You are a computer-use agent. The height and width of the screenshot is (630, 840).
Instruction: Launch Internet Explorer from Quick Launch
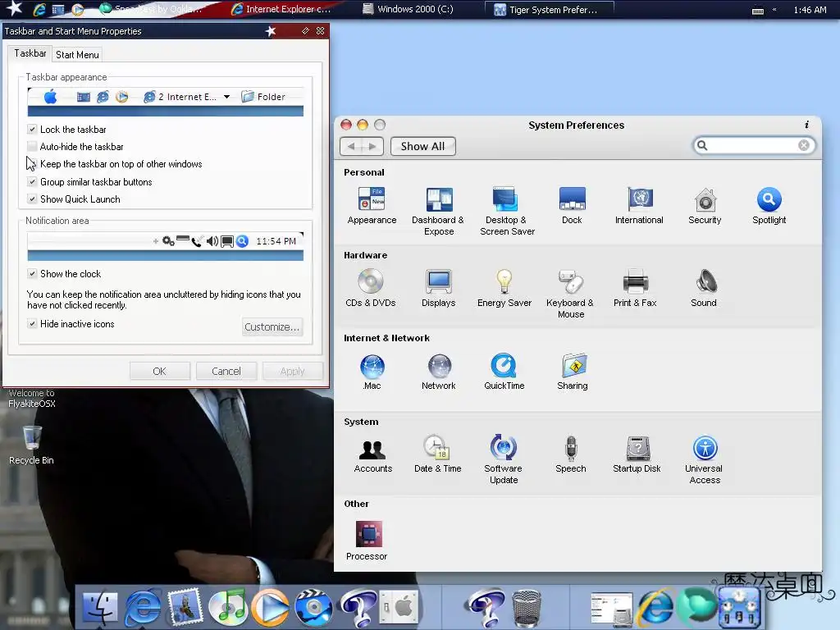[39, 9]
